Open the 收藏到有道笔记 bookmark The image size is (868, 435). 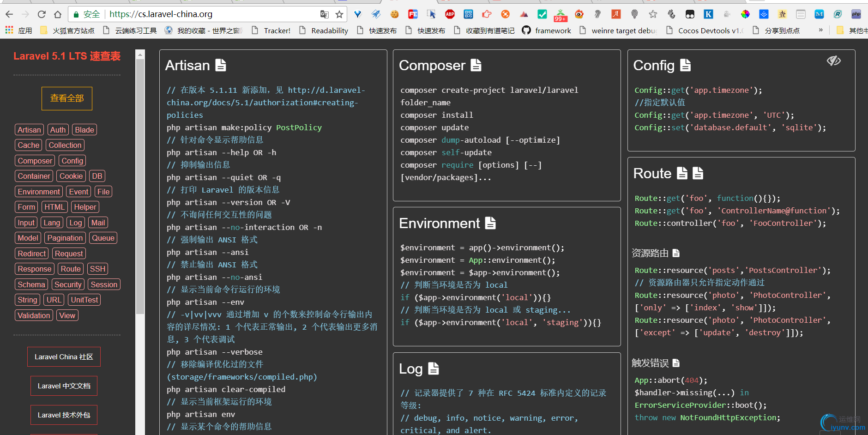click(x=484, y=30)
